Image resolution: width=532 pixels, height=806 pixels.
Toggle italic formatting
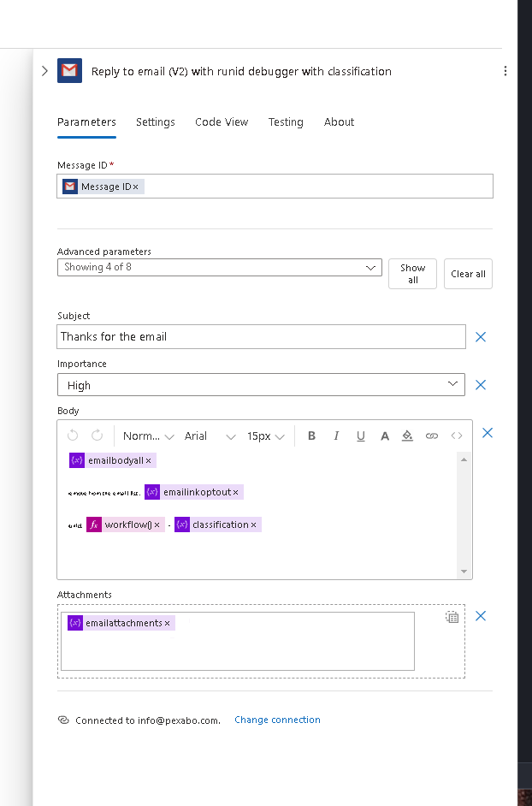tap(336, 436)
